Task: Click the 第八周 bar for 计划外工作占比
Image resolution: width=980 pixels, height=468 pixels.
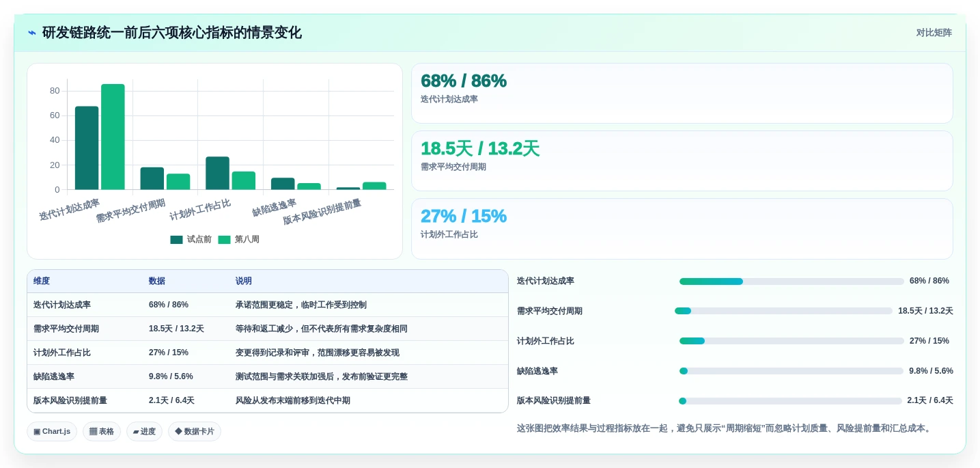Action: pos(244,180)
